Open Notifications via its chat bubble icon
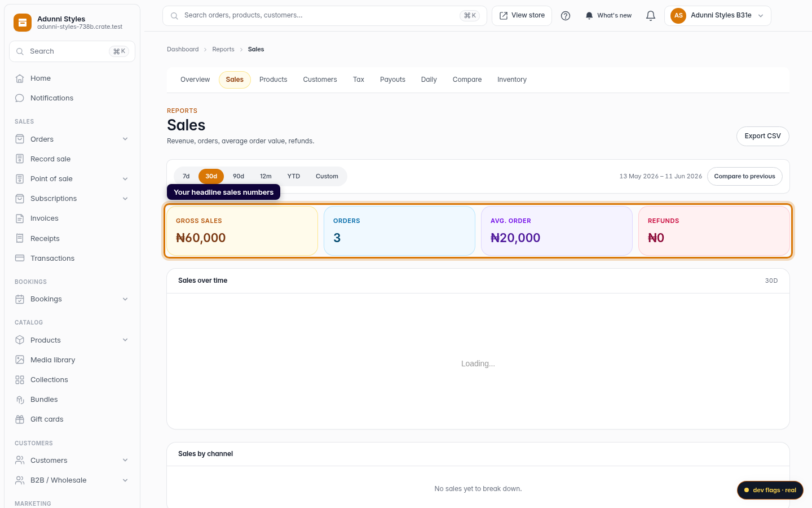Image resolution: width=812 pixels, height=508 pixels. 20,98
